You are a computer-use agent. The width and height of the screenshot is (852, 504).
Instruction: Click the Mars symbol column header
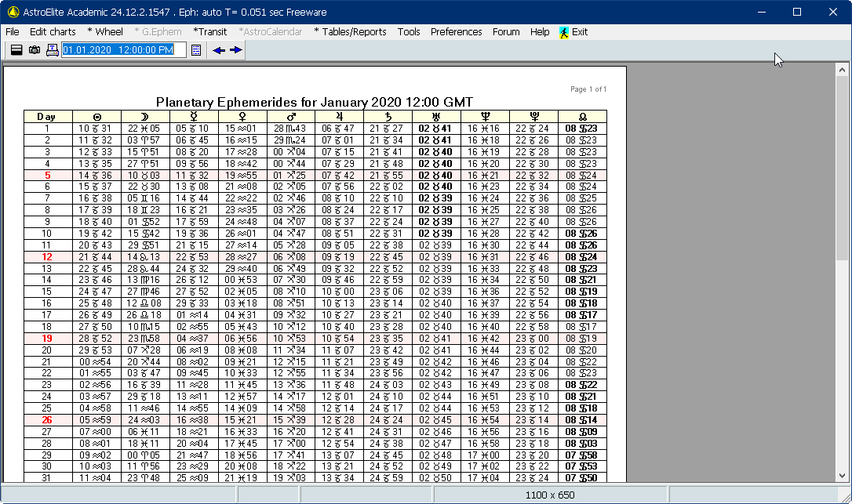click(291, 117)
